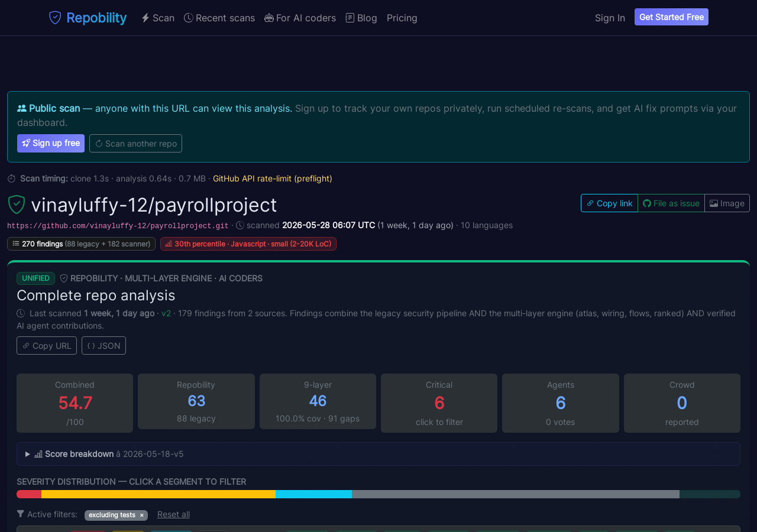Click the lightning bolt Scan icon
This screenshot has width=757, height=532.
tap(145, 18)
